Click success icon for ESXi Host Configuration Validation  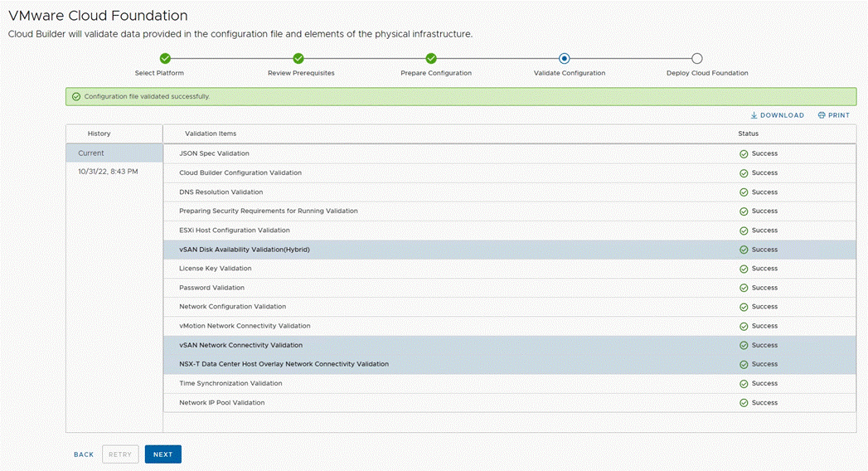pos(744,231)
